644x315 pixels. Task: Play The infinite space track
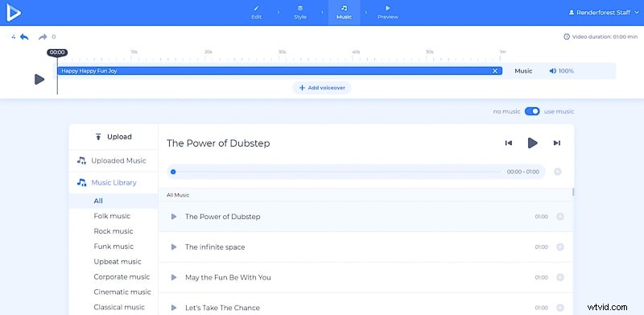tap(174, 247)
